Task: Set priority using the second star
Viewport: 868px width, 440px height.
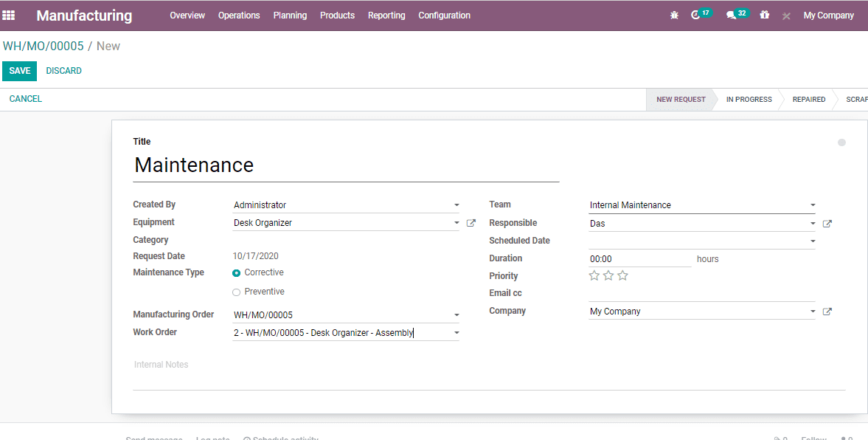Action: pos(608,275)
